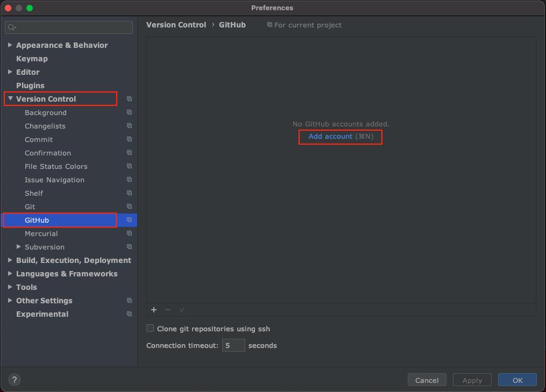
Task: Open Issue Navigation settings
Action: [x=54, y=180]
